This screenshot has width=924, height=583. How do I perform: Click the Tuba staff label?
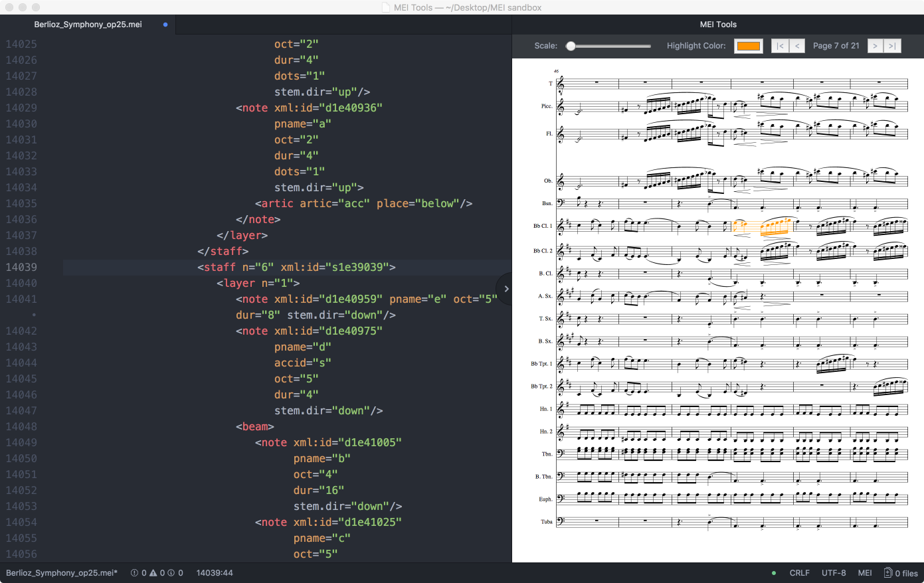[547, 522]
